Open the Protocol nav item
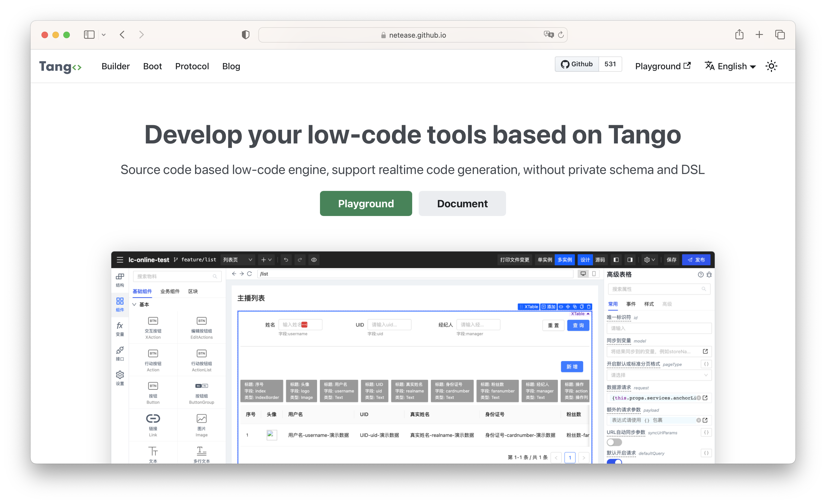Image resolution: width=826 pixels, height=504 pixels. [x=192, y=66]
